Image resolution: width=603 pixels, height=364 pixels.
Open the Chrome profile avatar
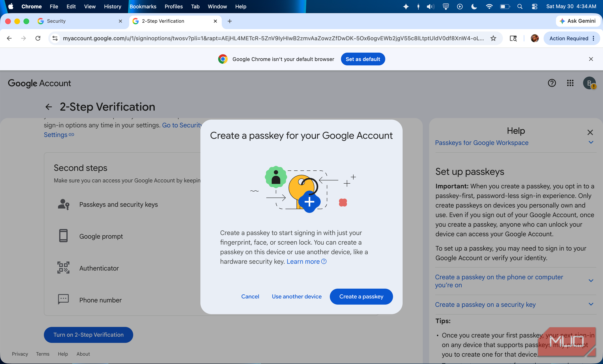(534, 38)
